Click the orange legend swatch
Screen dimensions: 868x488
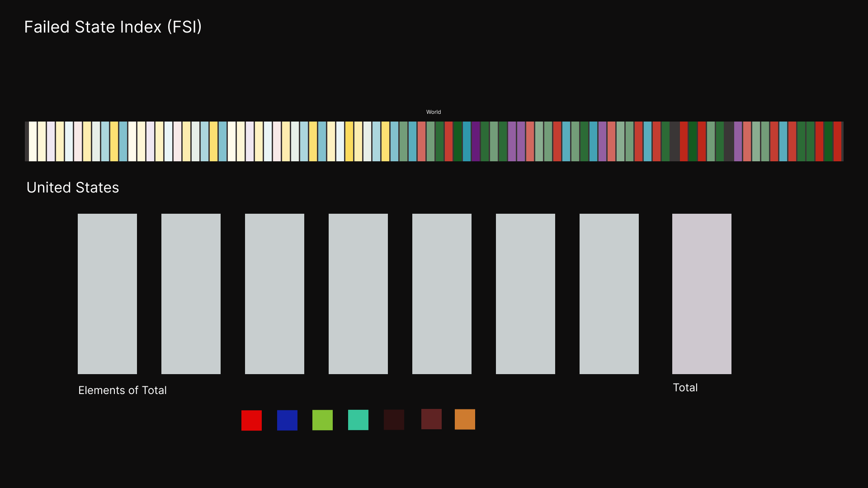pyautogui.click(x=465, y=419)
